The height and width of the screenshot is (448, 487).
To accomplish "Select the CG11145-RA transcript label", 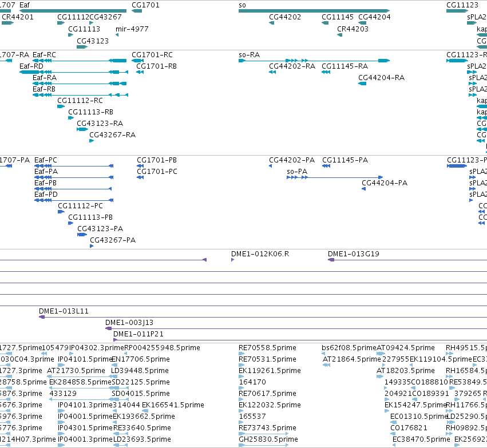I will coord(345,66).
